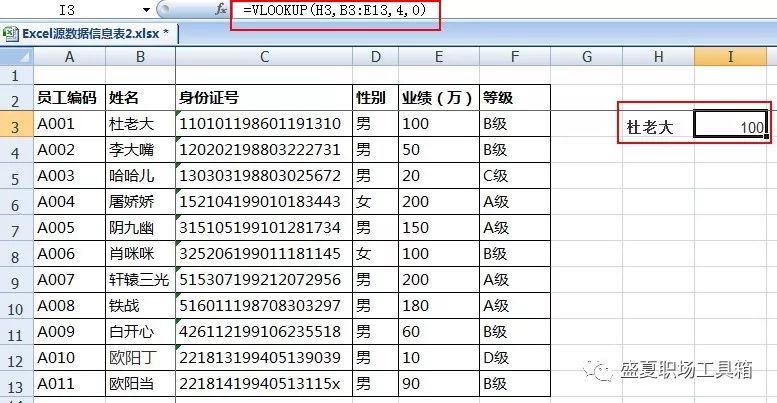Select column A header
The image size is (777, 403).
pos(69,57)
